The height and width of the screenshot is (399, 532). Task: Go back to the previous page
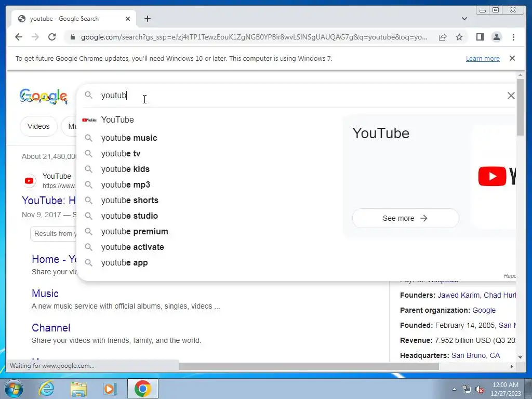coord(19,37)
